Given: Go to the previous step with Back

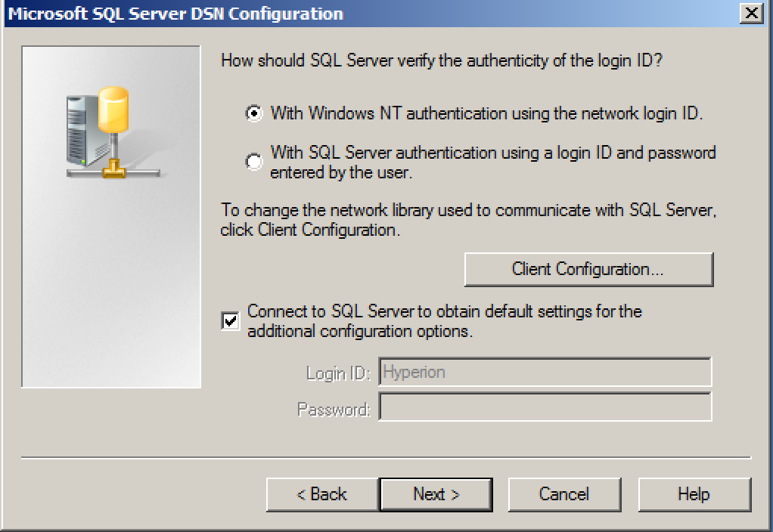Looking at the screenshot, I should 322,494.
